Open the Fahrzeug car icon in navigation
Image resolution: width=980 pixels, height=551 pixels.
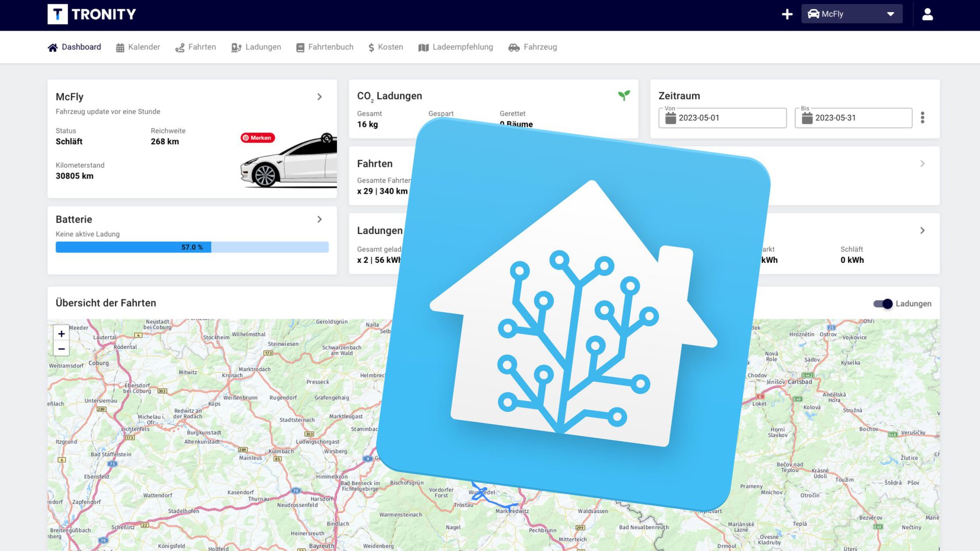pyautogui.click(x=514, y=47)
